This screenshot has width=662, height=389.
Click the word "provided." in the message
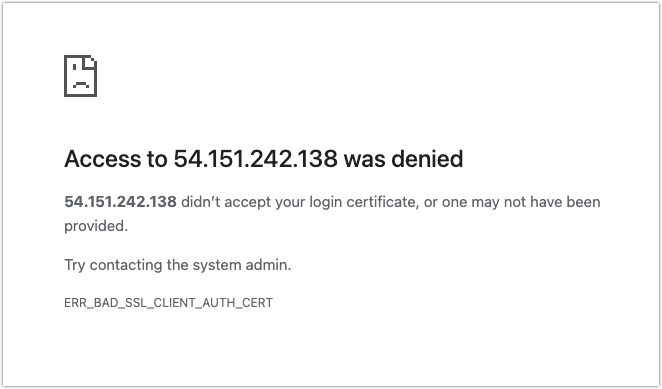[96, 226]
